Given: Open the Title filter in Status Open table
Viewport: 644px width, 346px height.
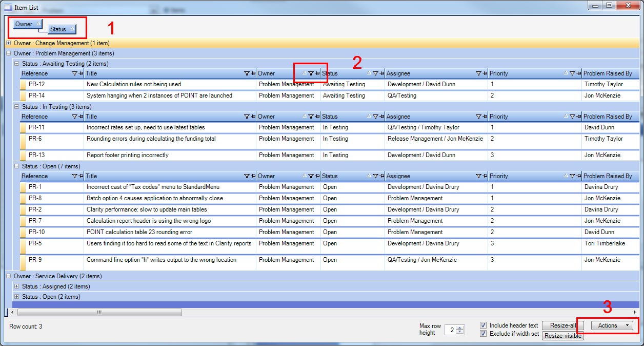Looking at the screenshot, I should [247, 177].
